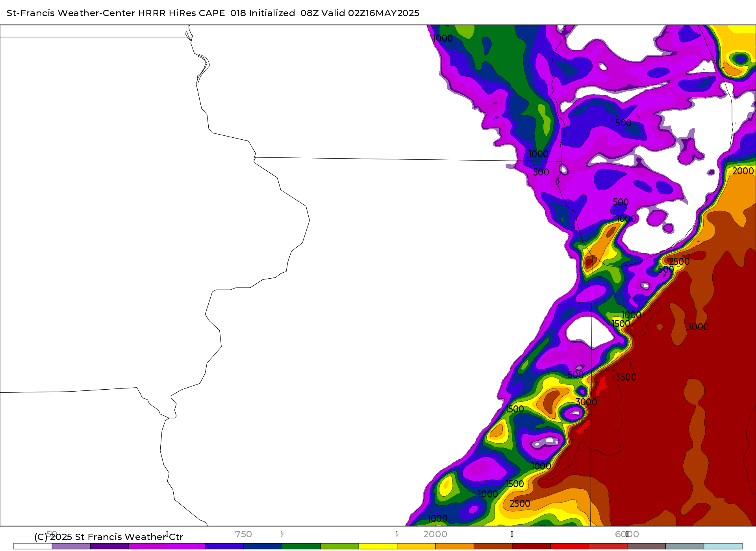Select the navy blue legend swatch
The height and width of the screenshot is (551, 756).
click(263, 546)
